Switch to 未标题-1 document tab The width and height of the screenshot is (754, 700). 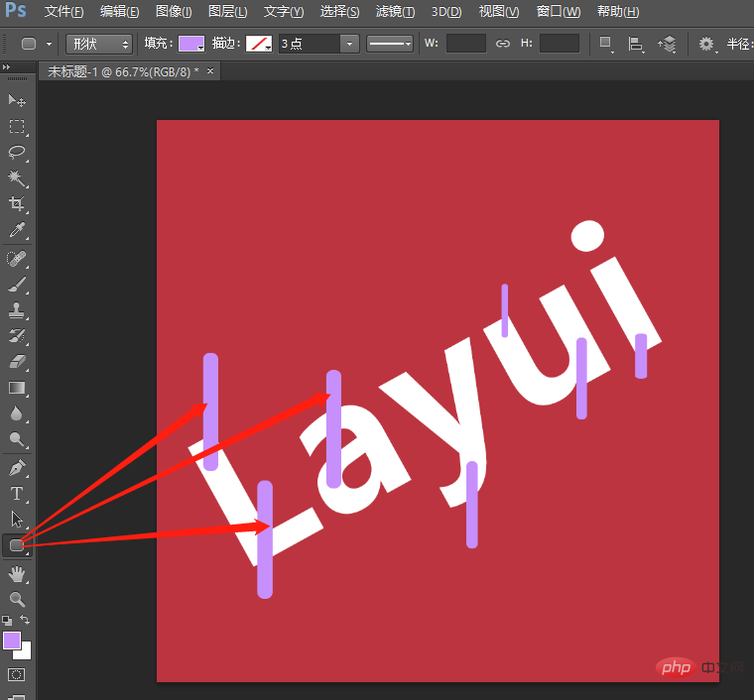tap(123, 71)
